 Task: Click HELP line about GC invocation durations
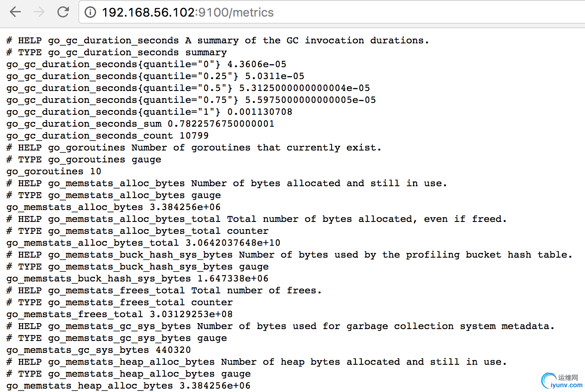(x=218, y=40)
